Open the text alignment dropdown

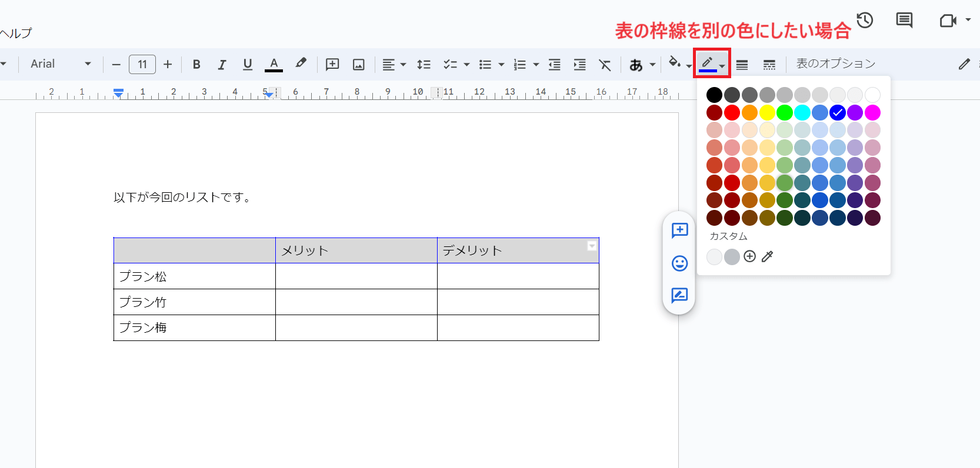click(394, 64)
